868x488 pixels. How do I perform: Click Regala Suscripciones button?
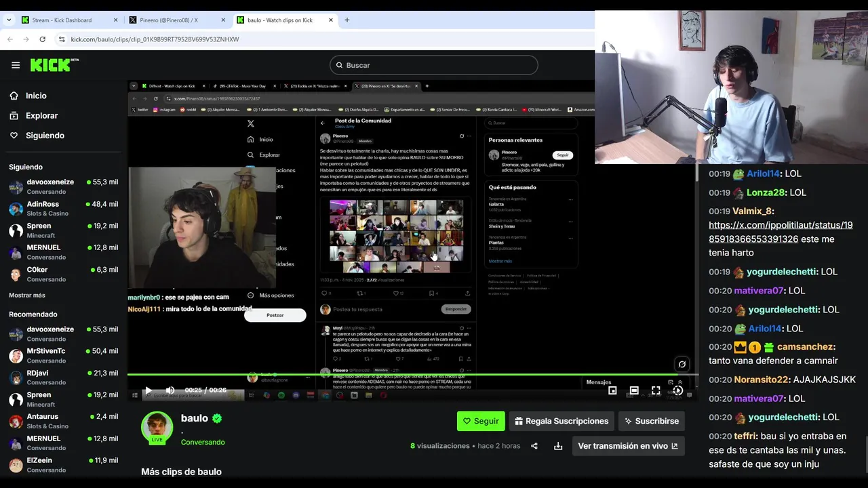click(561, 421)
